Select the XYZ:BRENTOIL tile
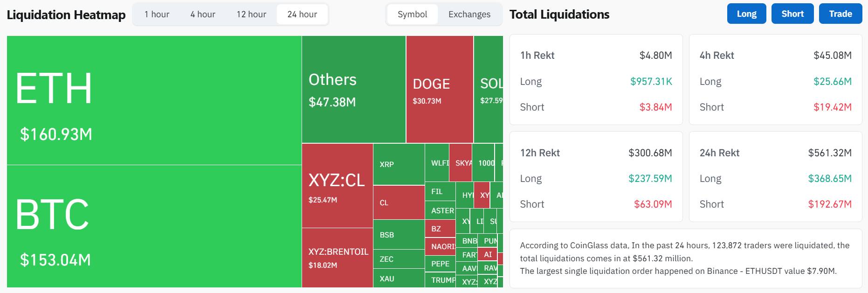Viewport: 868px width, 293px height. pyautogui.click(x=337, y=259)
